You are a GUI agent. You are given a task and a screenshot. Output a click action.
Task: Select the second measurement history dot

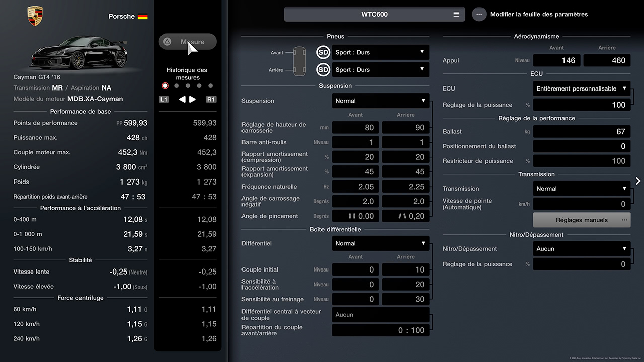(x=176, y=86)
